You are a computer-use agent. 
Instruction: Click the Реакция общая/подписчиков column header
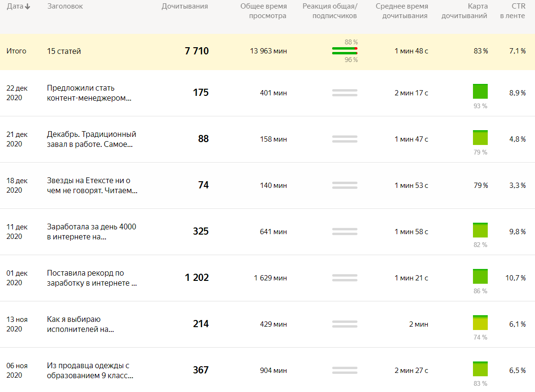(330, 11)
